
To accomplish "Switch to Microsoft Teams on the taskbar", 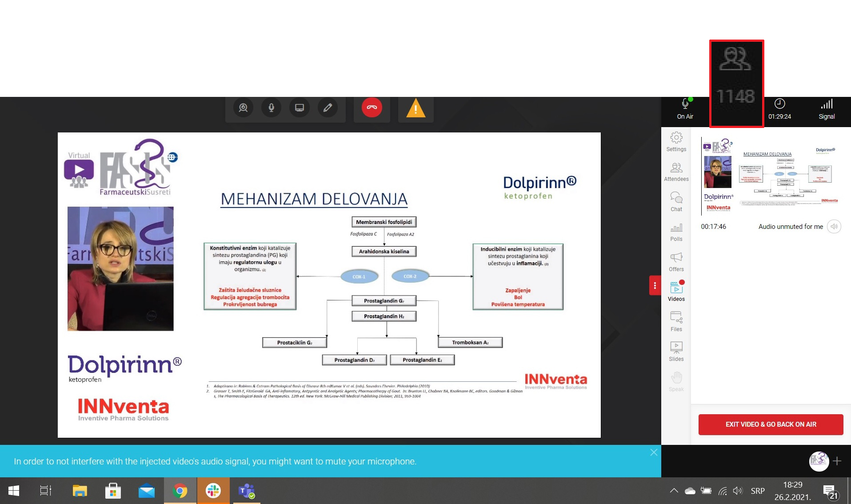I will 247,491.
